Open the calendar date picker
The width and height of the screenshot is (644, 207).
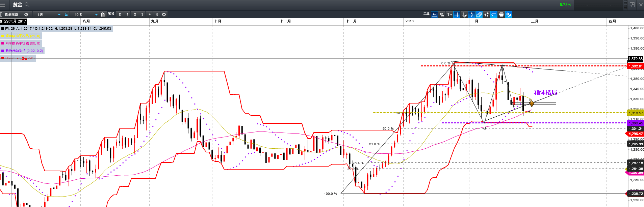pos(103,14)
